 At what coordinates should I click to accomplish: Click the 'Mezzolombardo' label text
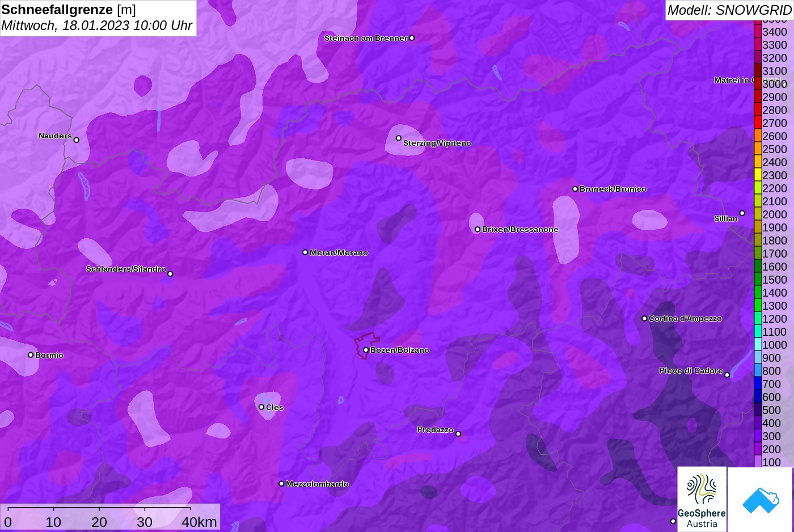pyautogui.click(x=317, y=484)
